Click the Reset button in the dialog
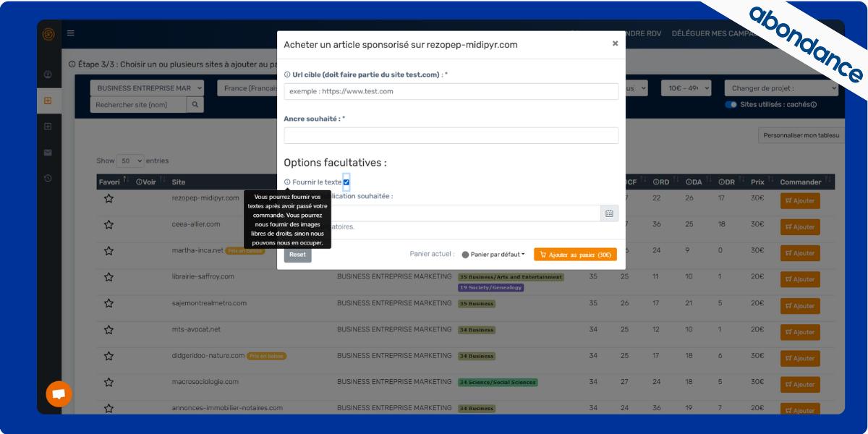 point(297,255)
